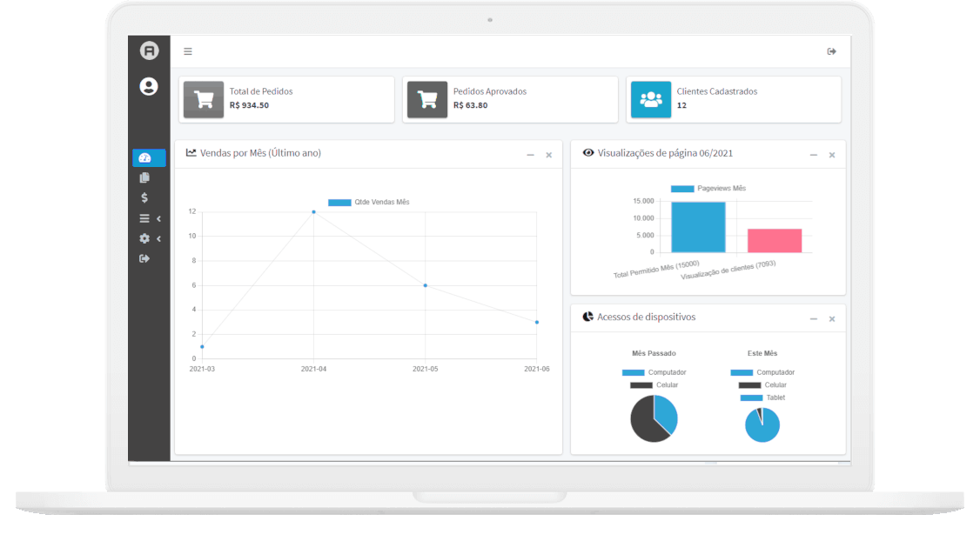Click the Mês Passado heading

[654, 353]
